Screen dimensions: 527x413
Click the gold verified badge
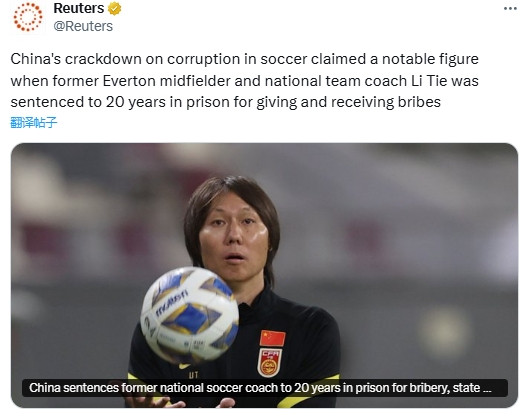point(114,9)
